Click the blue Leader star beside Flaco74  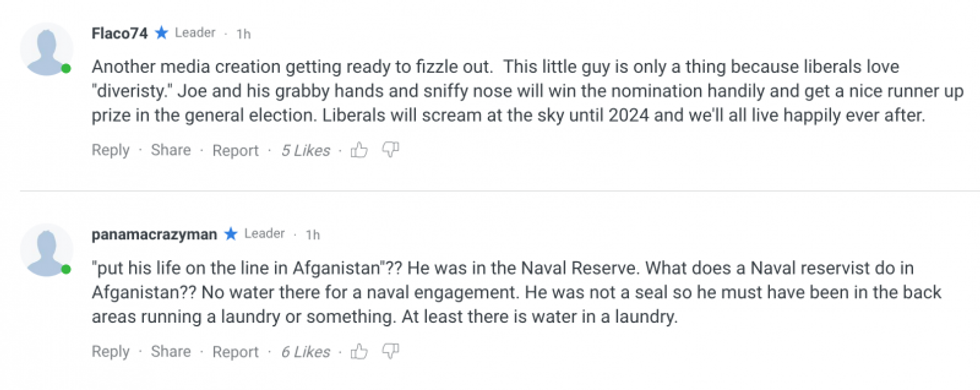162,33
